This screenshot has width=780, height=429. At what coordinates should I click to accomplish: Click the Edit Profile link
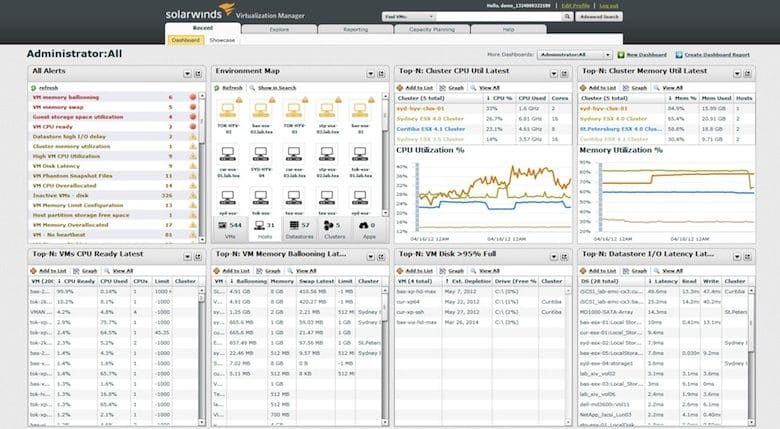tap(576, 5)
